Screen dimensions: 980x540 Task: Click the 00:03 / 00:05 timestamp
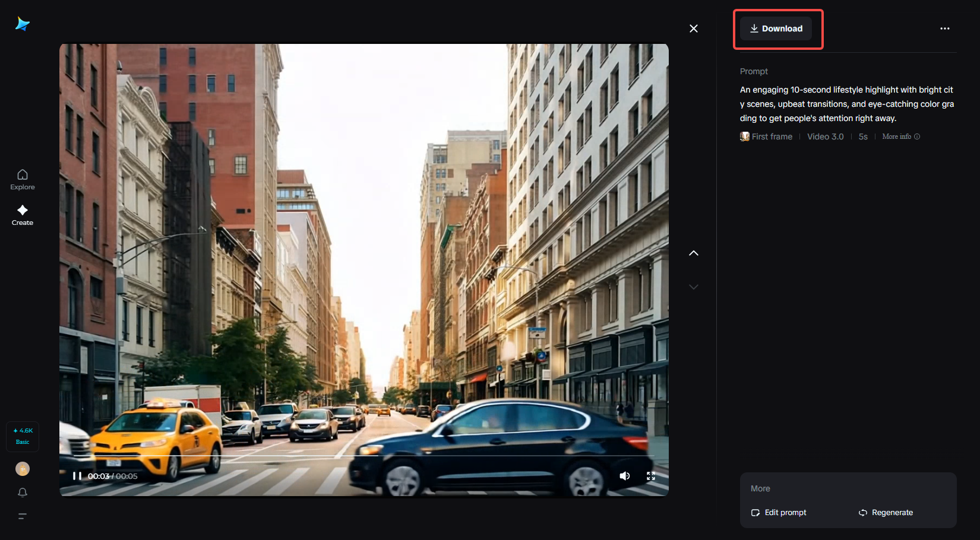click(112, 476)
